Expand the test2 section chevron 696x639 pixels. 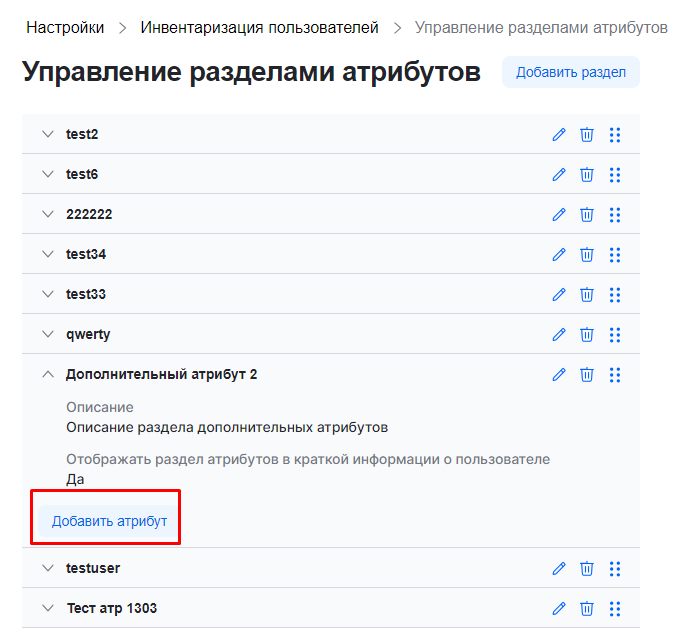[x=47, y=134]
